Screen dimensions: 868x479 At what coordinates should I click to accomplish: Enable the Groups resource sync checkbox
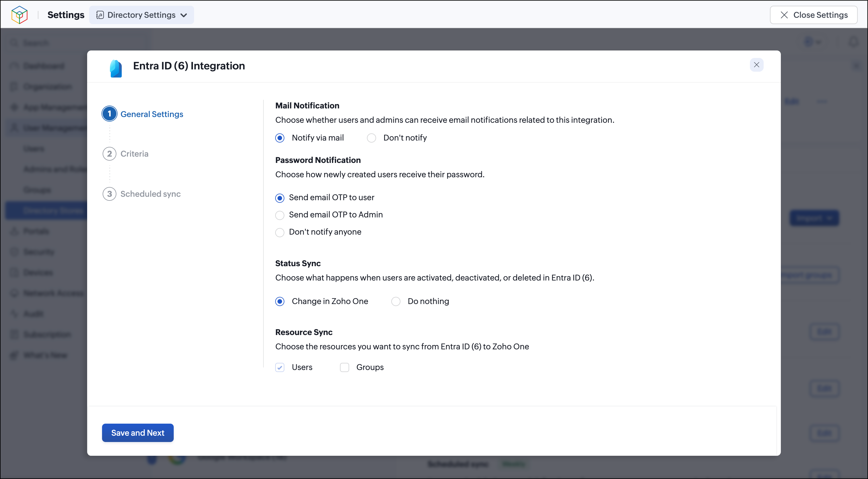[344, 367]
